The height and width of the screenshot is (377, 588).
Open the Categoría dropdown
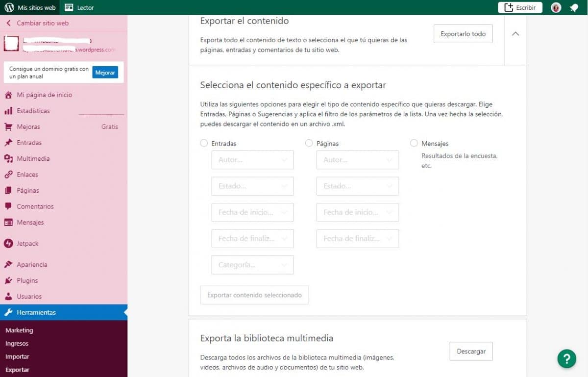pos(253,265)
